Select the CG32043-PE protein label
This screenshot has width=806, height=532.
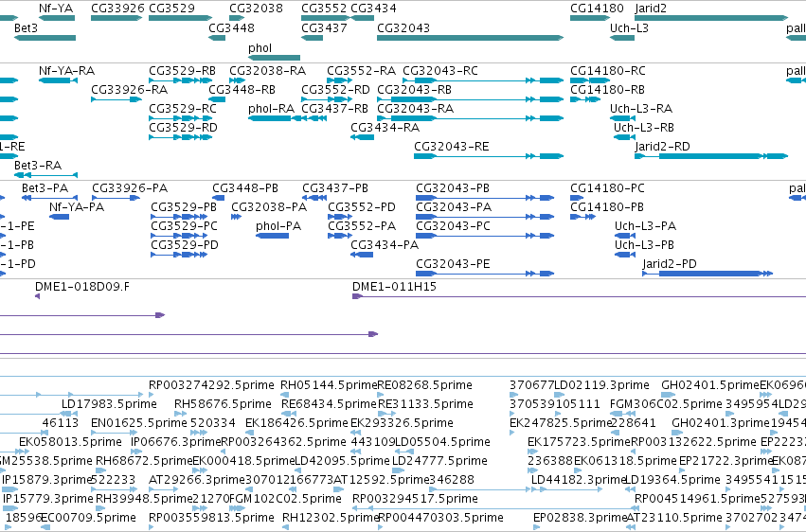tap(453, 264)
